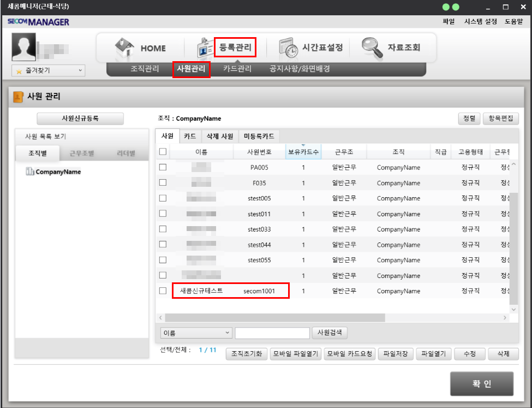Click the 사원 관리 book icon
Image resolution: width=532 pixels, height=408 pixels.
[x=18, y=97]
